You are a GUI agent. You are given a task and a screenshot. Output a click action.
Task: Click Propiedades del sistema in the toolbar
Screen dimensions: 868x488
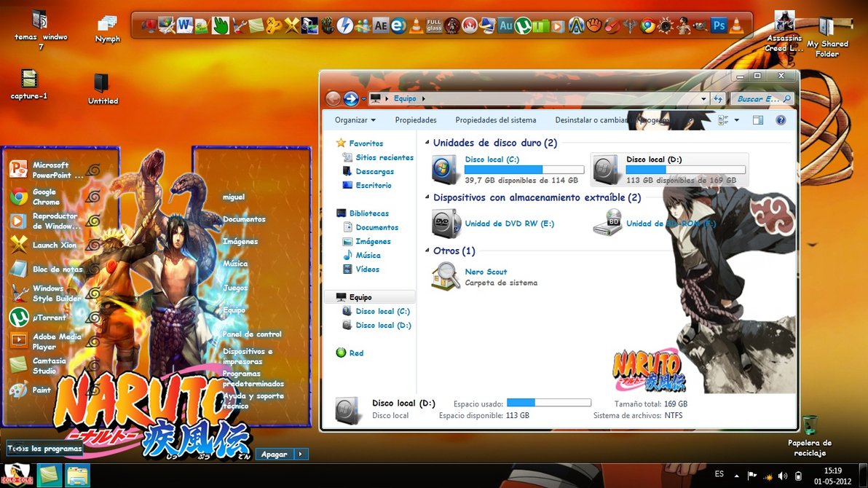(495, 120)
